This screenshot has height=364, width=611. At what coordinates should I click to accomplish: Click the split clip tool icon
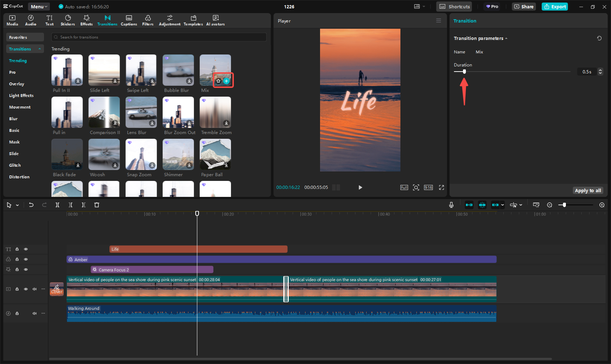57,205
